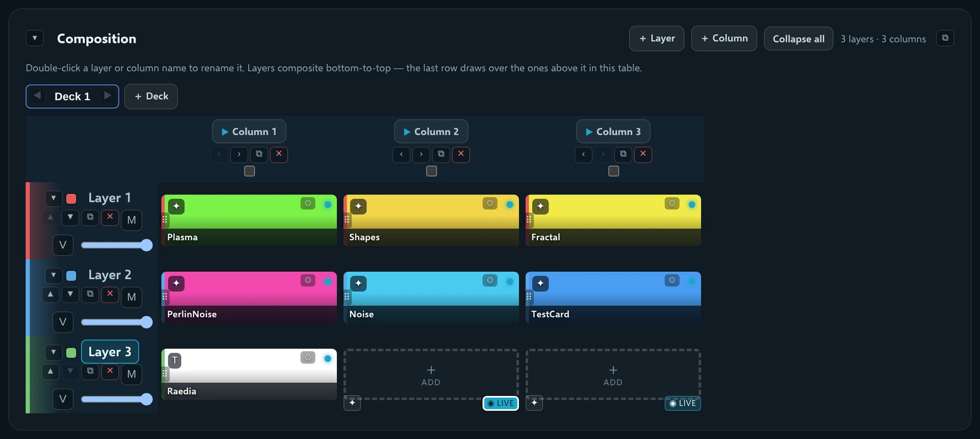The height and width of the screenshot is (439, 980).
Task: Open settings gear on TestCard clip
Action: [x=672, y=280]
